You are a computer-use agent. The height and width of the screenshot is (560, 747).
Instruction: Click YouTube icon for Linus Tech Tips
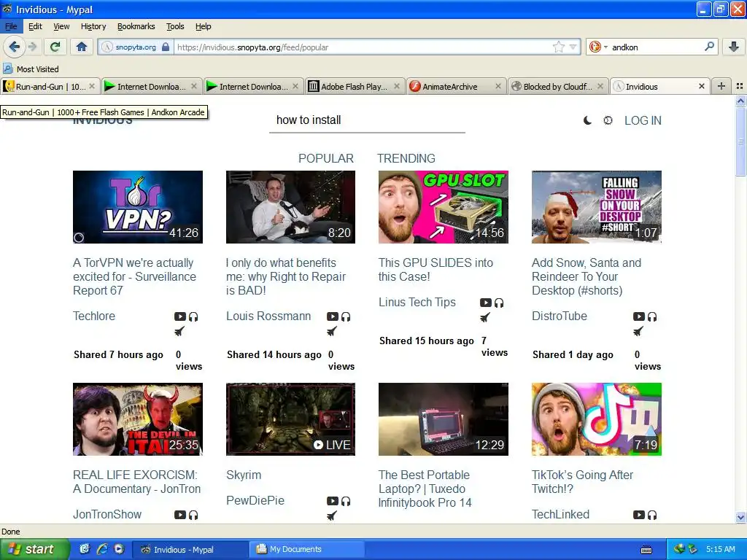coord(485,303)
